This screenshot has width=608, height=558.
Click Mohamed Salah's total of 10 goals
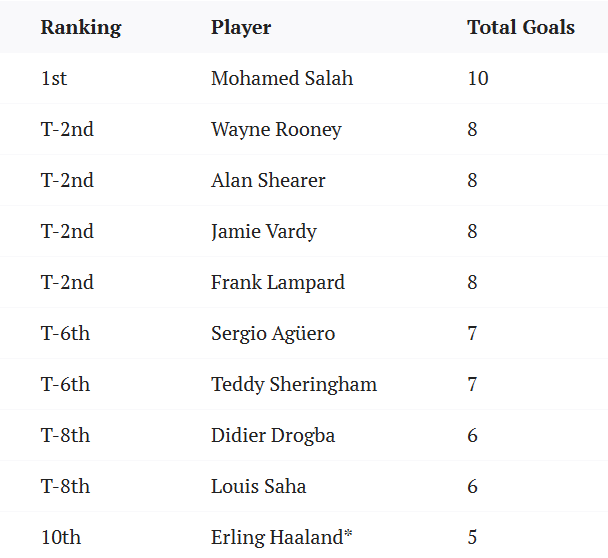tap(477, 78)
